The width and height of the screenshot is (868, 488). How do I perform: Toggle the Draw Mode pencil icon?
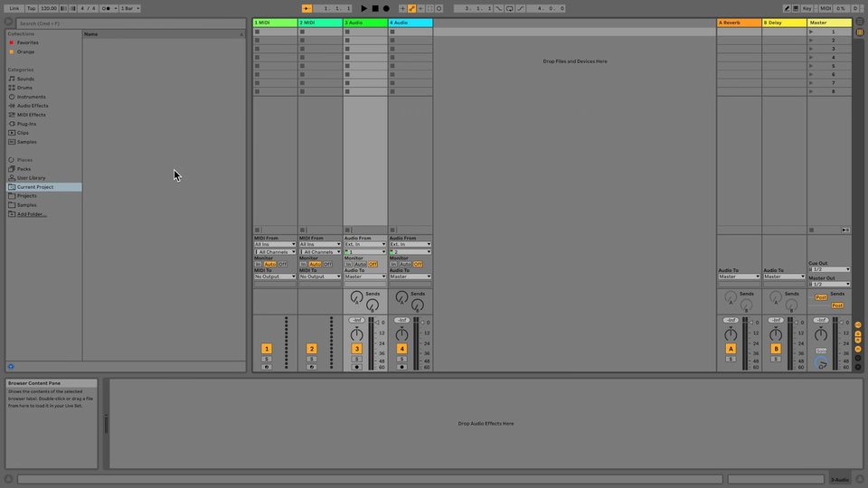787,8
